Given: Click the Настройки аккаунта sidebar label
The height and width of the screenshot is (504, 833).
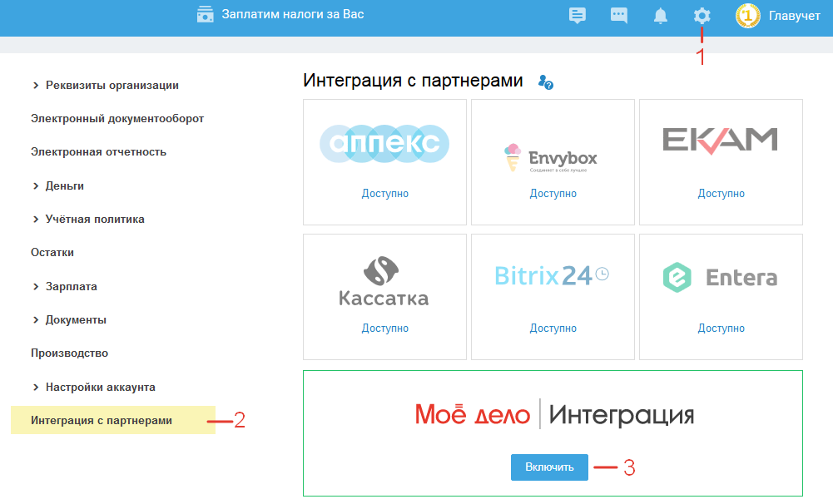Looking at the screenshot, I should click(x=101, y=388).
